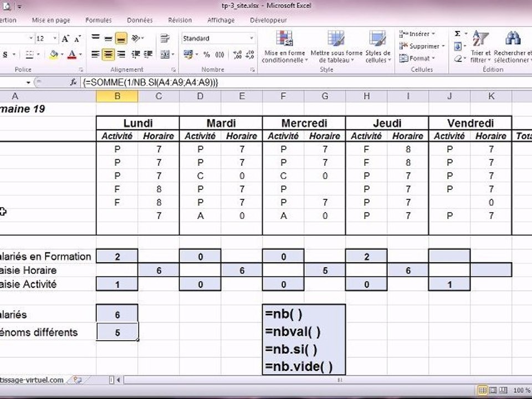The width and height of the screenshot is (532, 399).
Task: Click the decrease indent icon
Action: point(136,54)
